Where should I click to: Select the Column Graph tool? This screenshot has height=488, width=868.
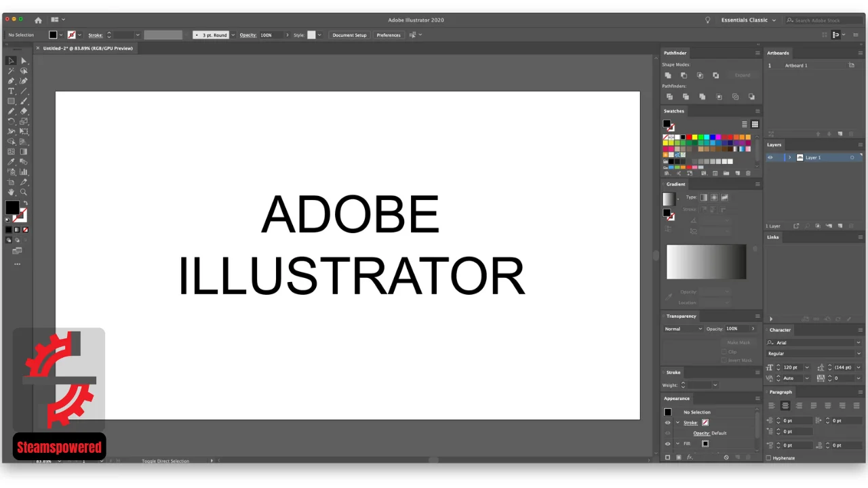point(24,172)
